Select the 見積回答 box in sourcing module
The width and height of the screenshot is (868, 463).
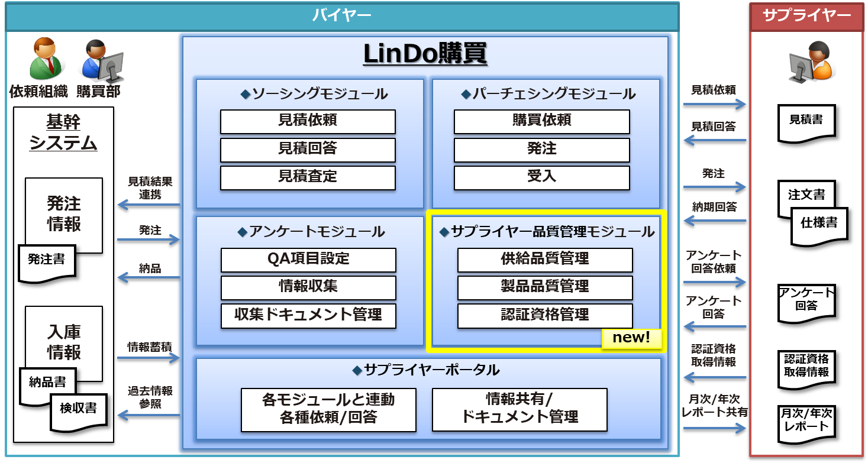tap(308, 150)
